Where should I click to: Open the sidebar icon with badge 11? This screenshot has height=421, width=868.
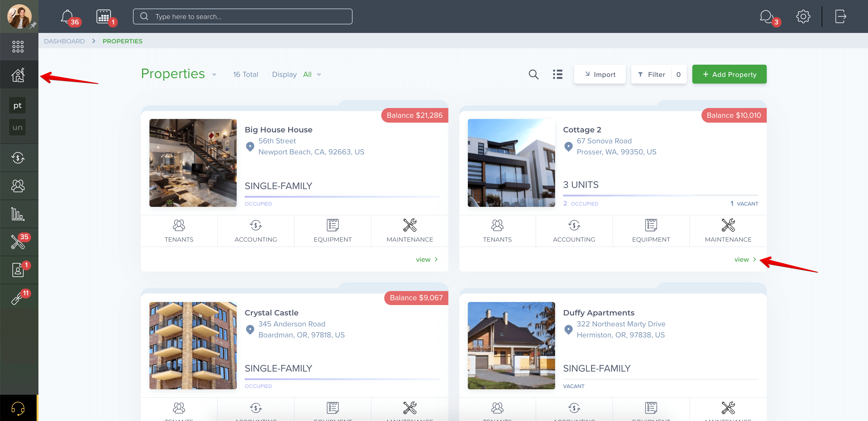(x=17, y=298)
